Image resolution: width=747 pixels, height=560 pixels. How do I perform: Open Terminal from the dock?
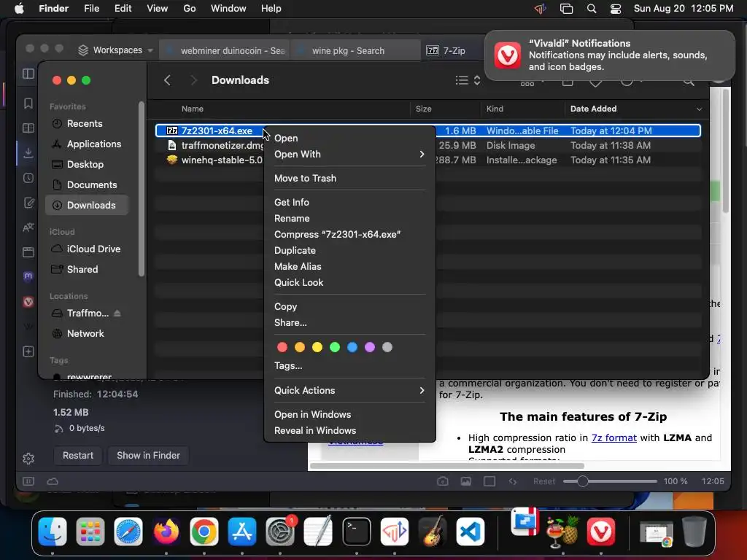tap(356, 532)
